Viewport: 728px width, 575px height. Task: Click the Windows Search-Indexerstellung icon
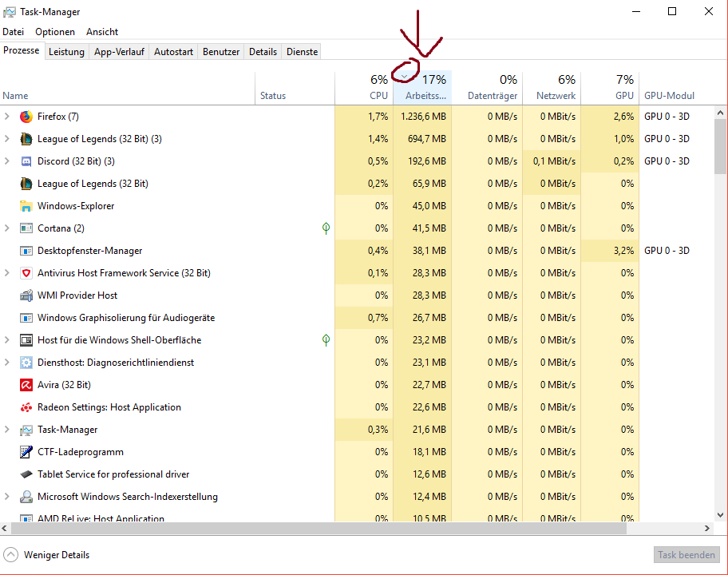click(x=26, y=497)
